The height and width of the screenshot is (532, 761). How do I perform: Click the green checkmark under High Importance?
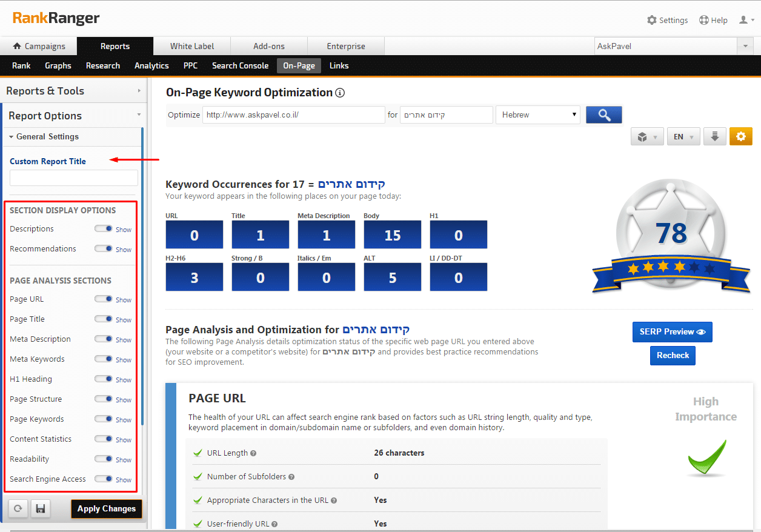tap(706, 457)
